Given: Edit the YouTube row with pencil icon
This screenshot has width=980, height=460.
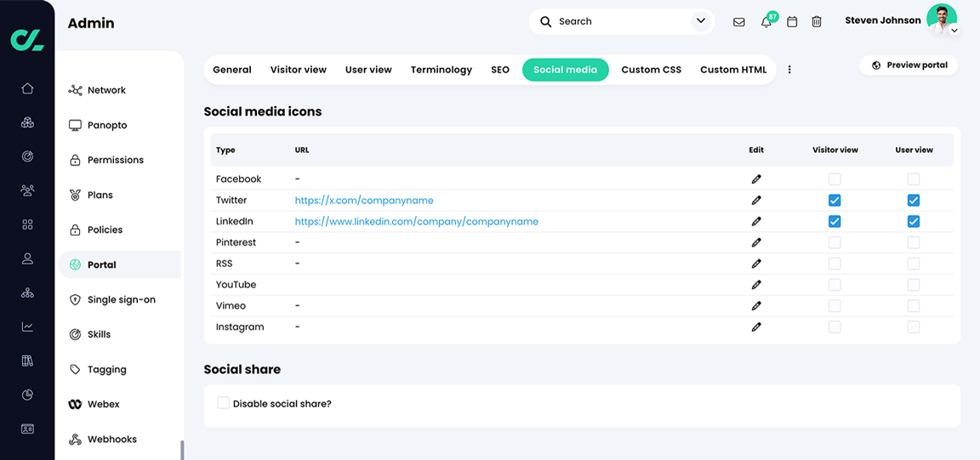Looking at the screenshot, I should pos(756,285).
